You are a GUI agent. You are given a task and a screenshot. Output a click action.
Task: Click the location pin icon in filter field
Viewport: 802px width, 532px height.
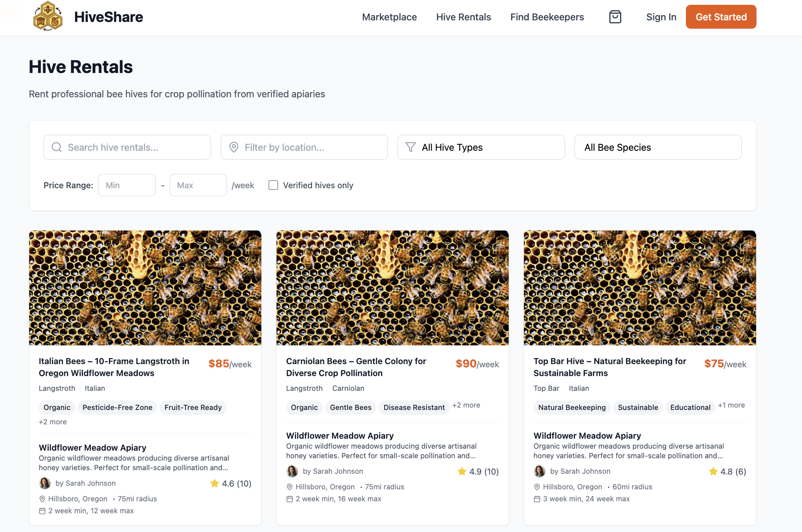[234, 147]
